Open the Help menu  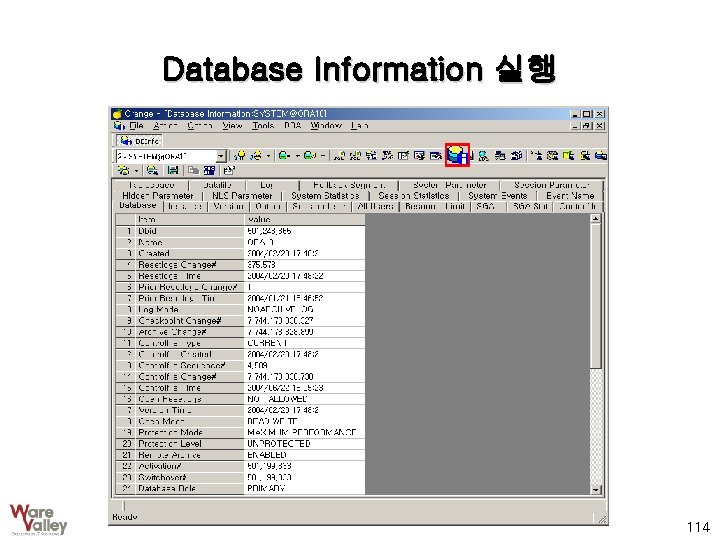coord(360,125)
